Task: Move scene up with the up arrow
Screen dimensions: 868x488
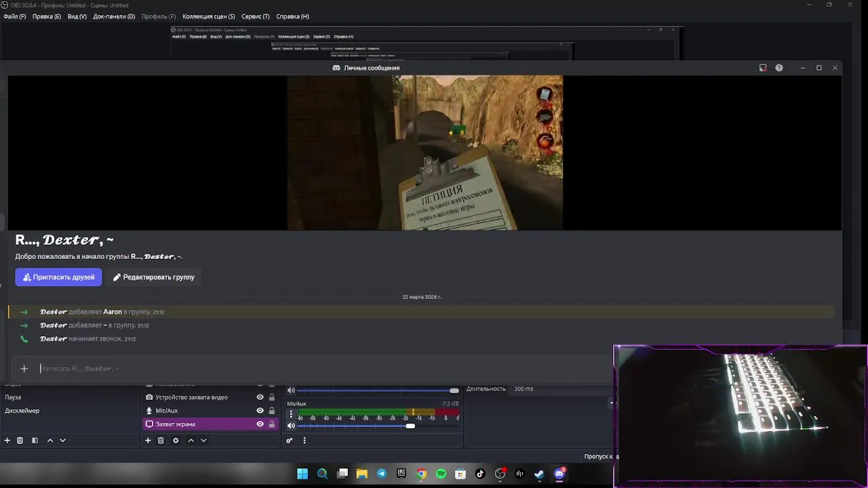Action: click(50, 441)
